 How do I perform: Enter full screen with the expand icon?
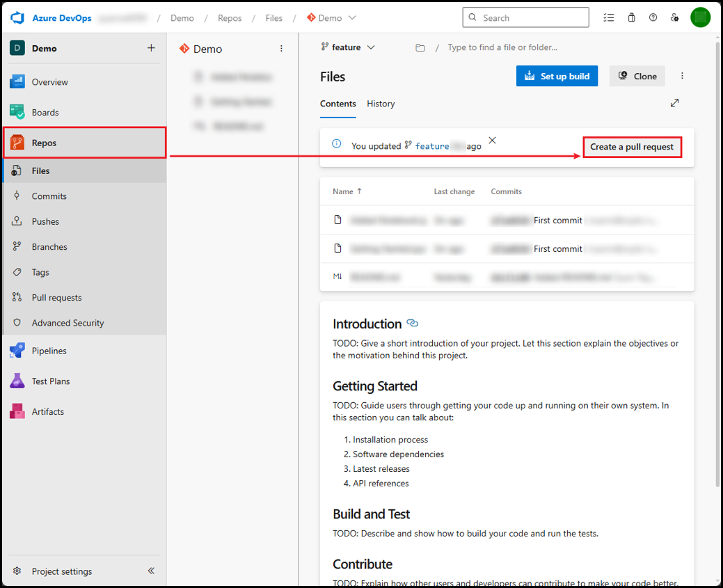click(674, 103)
